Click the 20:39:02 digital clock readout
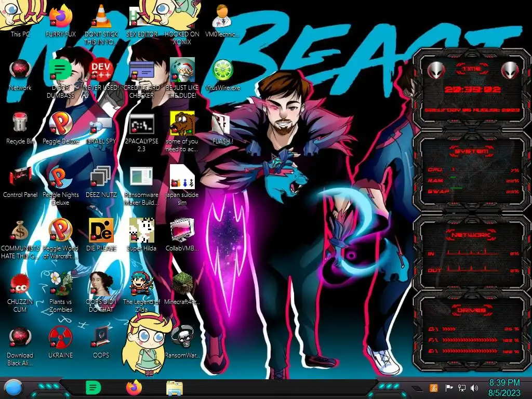This screenshot has height=399, width=532. 472,89
